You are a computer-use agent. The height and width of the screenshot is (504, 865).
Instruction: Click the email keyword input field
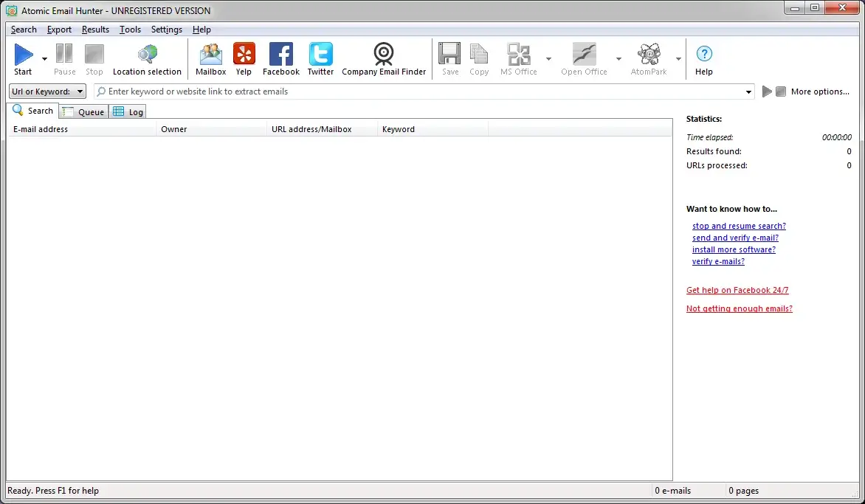coord(369,91)
